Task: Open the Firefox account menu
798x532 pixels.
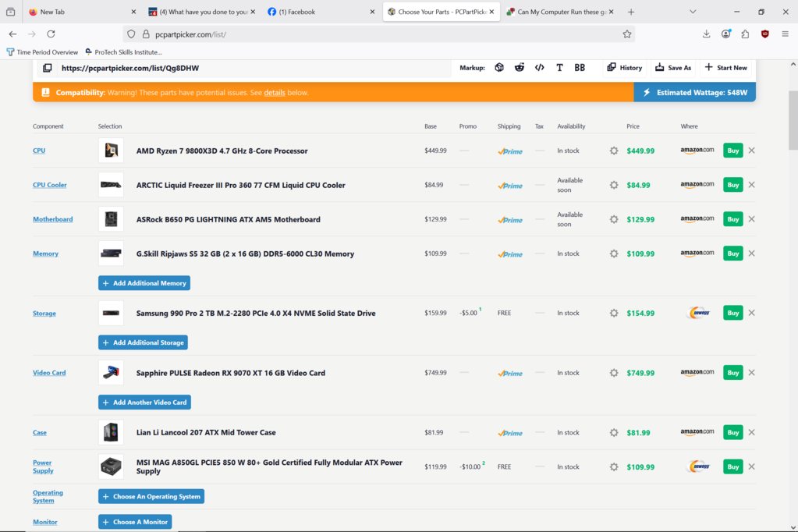Action: pyautogui.click(x=725, y=34)
